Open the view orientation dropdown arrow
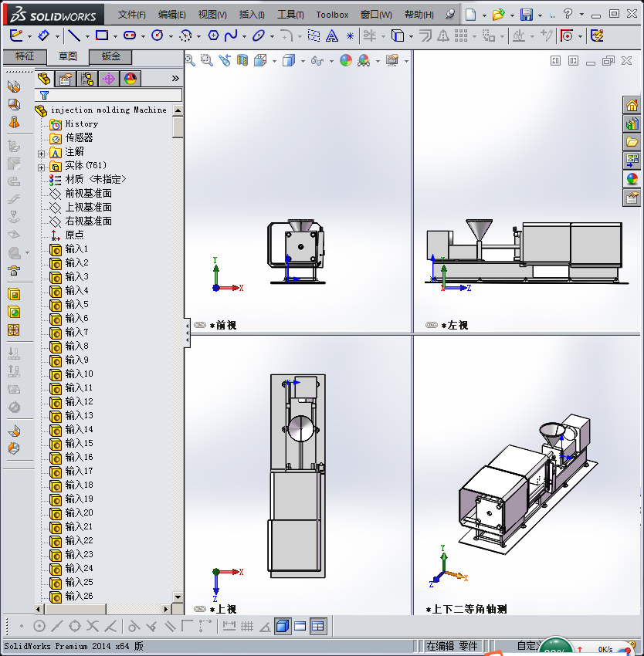Viewport: 644px width, 656px height. [274, 62]
